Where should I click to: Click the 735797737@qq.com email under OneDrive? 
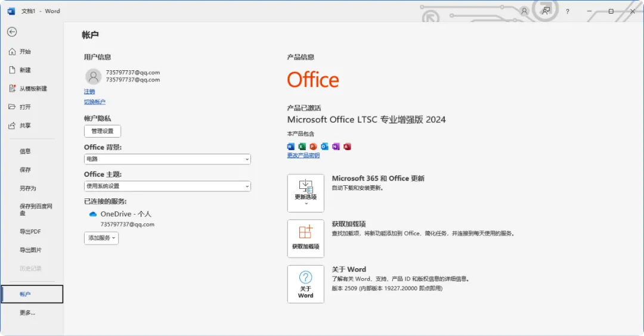(x=128, y=225)
